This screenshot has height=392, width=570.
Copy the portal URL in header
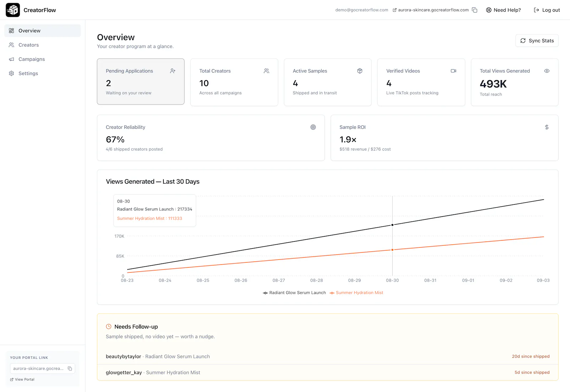click(x=475, y=10)
